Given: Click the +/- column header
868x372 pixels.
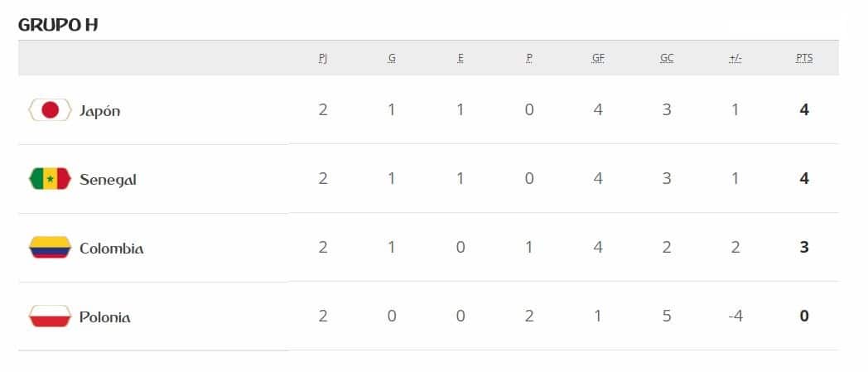Looking at the screenshot, I should pyautogui.click(x=735, y=58).
